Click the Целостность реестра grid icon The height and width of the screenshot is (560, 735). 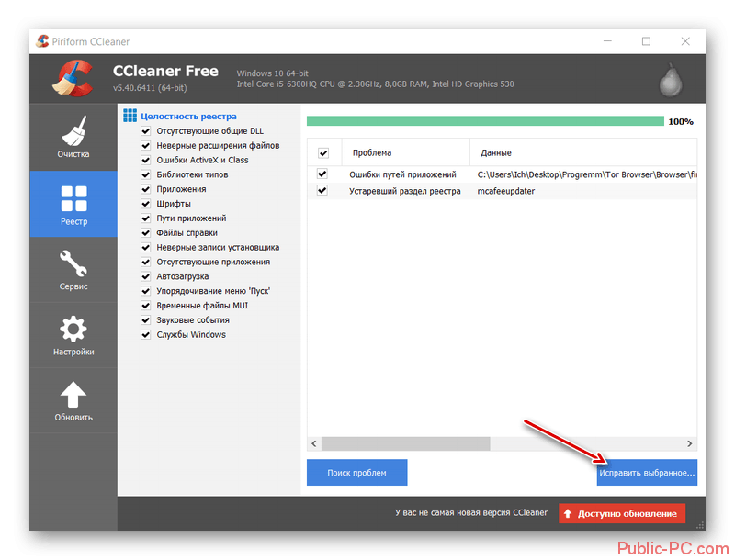tap(130, 116)
